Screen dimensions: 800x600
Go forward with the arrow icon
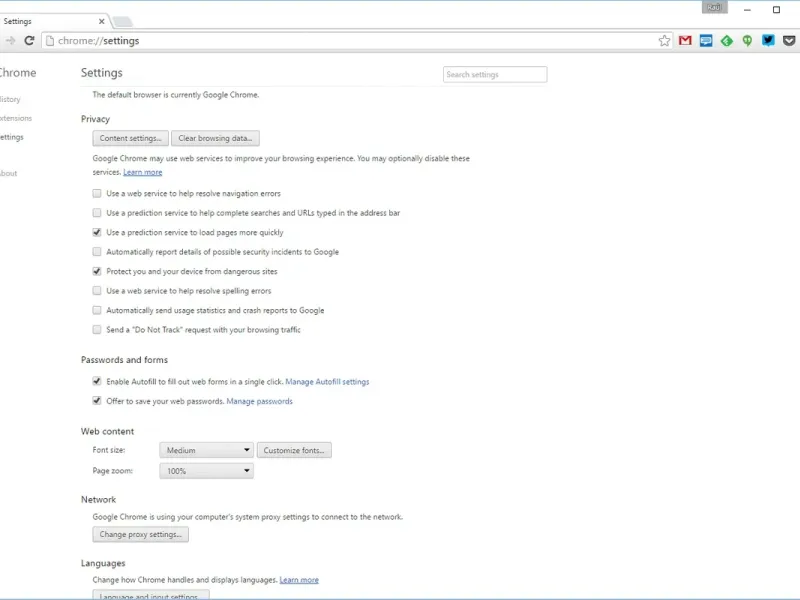10,41
